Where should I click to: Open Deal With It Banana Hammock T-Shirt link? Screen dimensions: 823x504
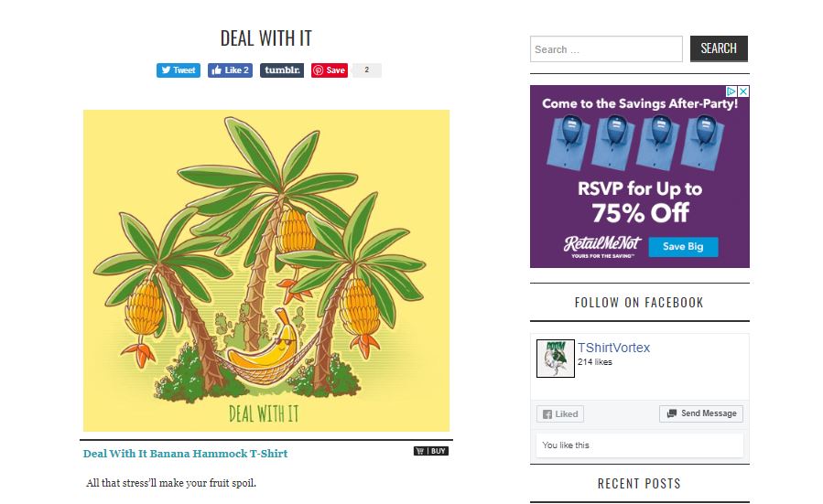[185, 454]
